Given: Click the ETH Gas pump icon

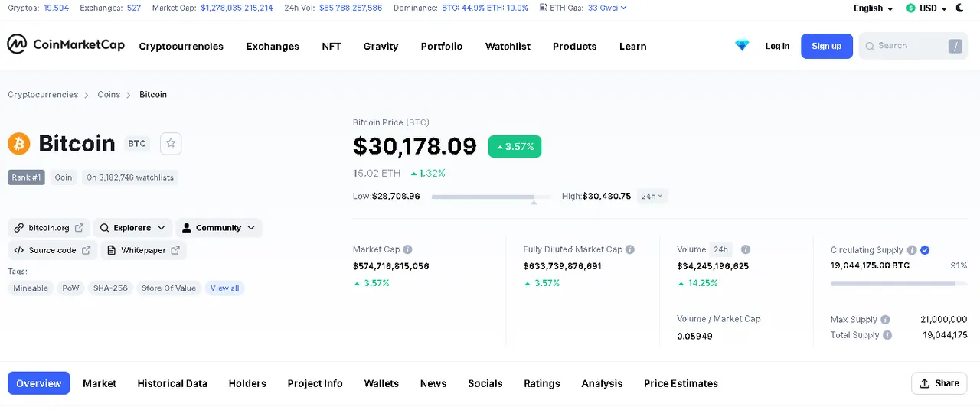Looking at the screenshot, I should [x=543, y=8].
